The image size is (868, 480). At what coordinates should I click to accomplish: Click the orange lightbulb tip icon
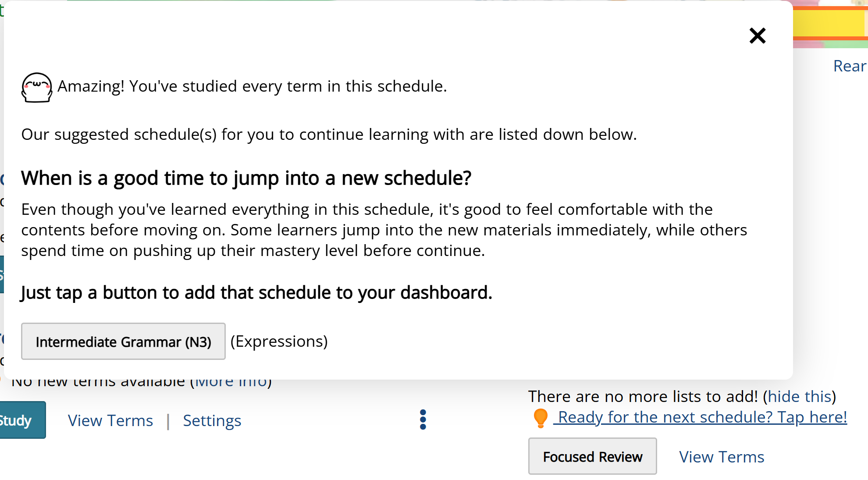tap(540, 418)
